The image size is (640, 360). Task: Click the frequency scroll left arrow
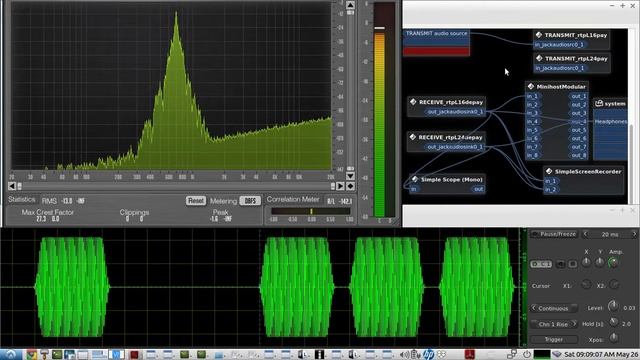12,186
